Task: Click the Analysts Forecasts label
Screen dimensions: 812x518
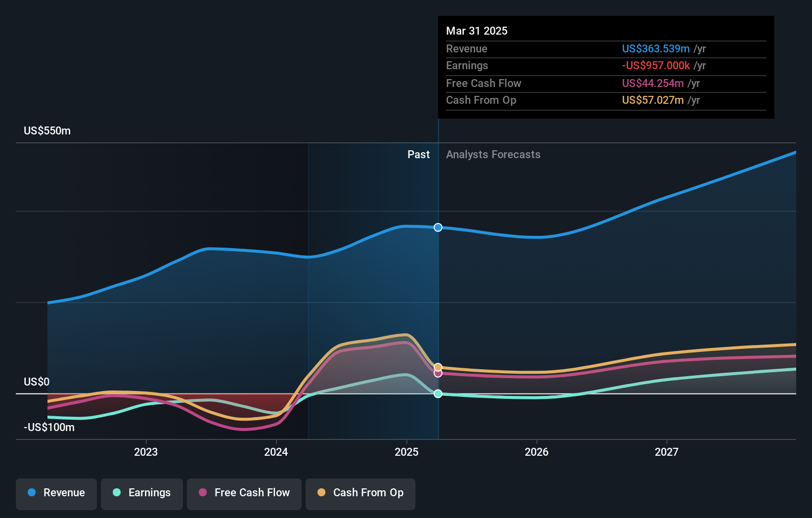Action: click(493, 155)
